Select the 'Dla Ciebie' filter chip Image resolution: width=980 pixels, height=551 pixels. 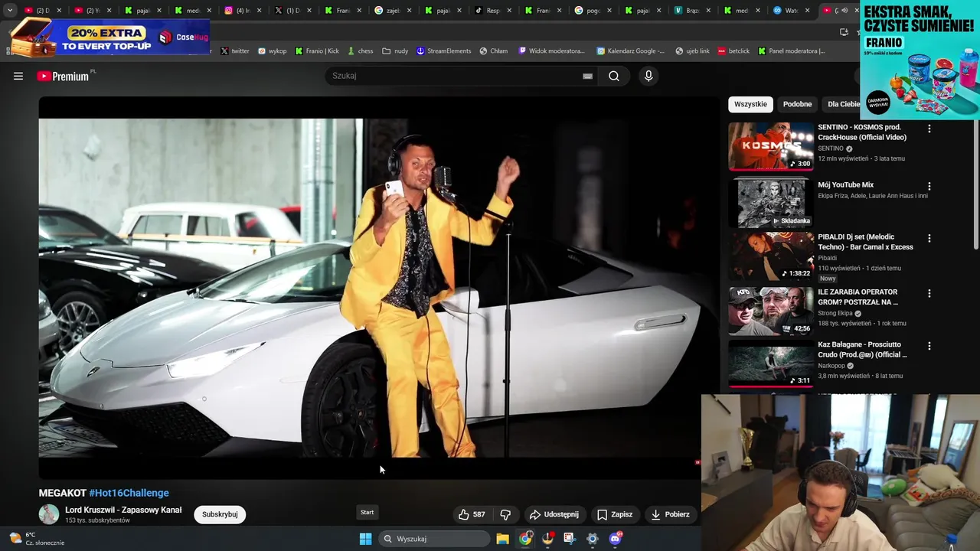(x=841, y=104)
